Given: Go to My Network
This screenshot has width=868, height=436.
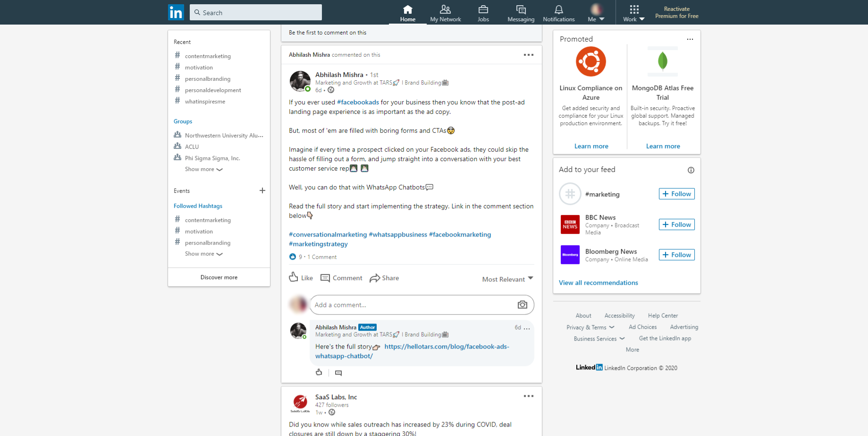Looking at the screenshot, I should click(x=446, y=13).
